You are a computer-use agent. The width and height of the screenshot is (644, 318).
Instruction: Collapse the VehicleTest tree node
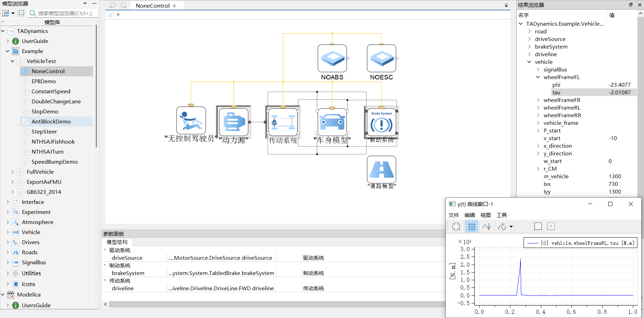pos(12,61)
